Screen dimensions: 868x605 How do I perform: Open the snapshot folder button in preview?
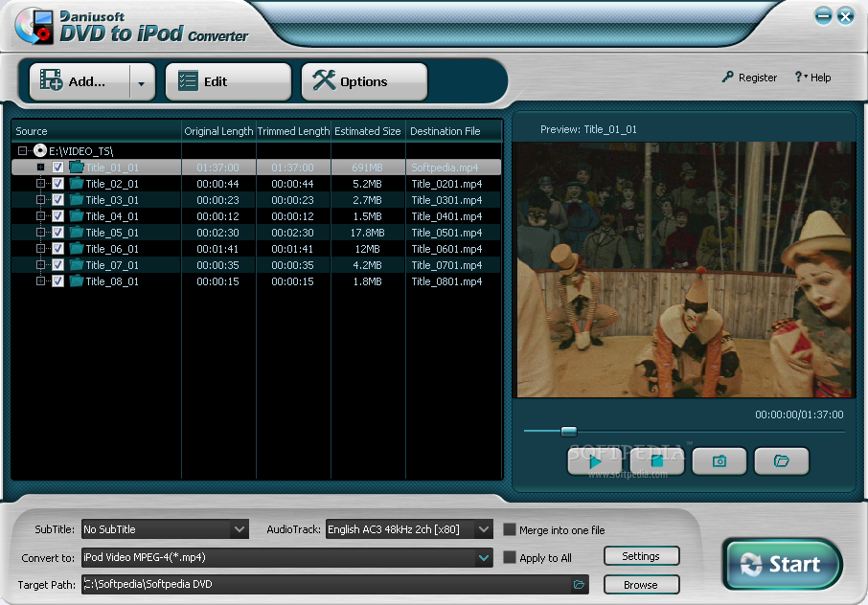pos(782,461)
